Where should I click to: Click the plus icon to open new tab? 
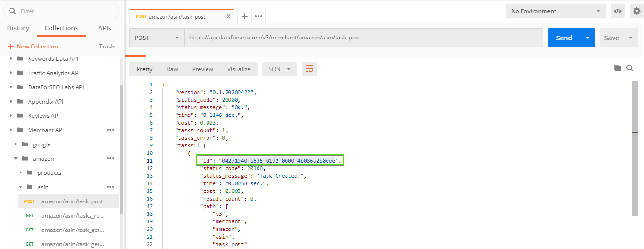pyautogui.click(x=245, y=16)
